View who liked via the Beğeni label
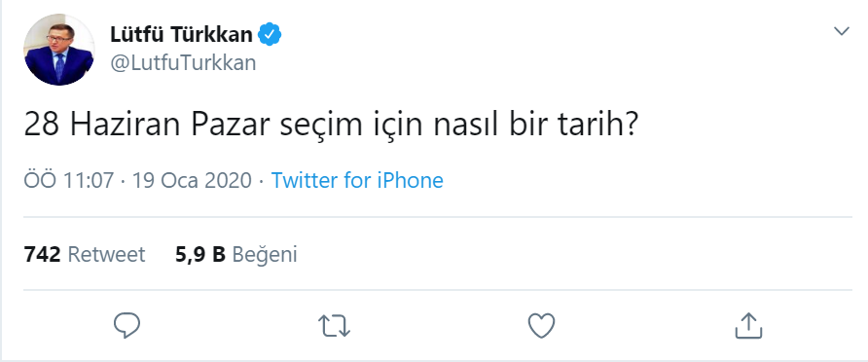 [265, 255]
